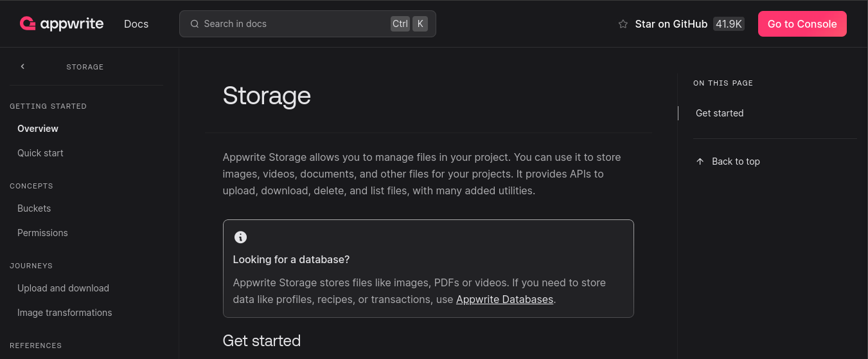Image resolution: width=868 pixels, height=359 pixels.
Task: Click the Looking for a database? title
Action: point(291,259)
